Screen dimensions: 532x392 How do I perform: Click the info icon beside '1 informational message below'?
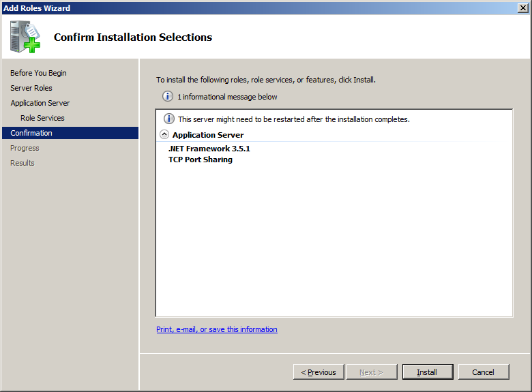point(168,97)
